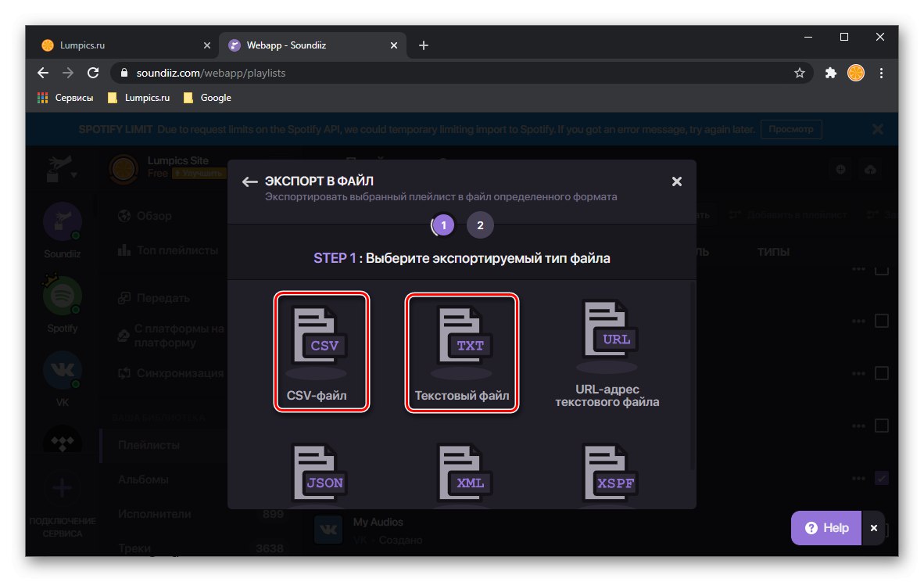Open the Chrome three-dot menu

tap(881, 73)
